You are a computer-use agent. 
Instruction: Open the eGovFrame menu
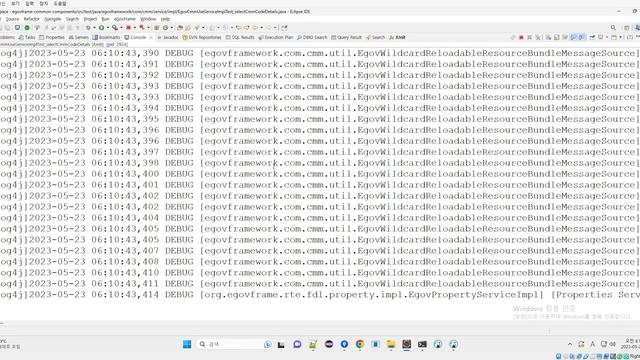coord(124,19)
